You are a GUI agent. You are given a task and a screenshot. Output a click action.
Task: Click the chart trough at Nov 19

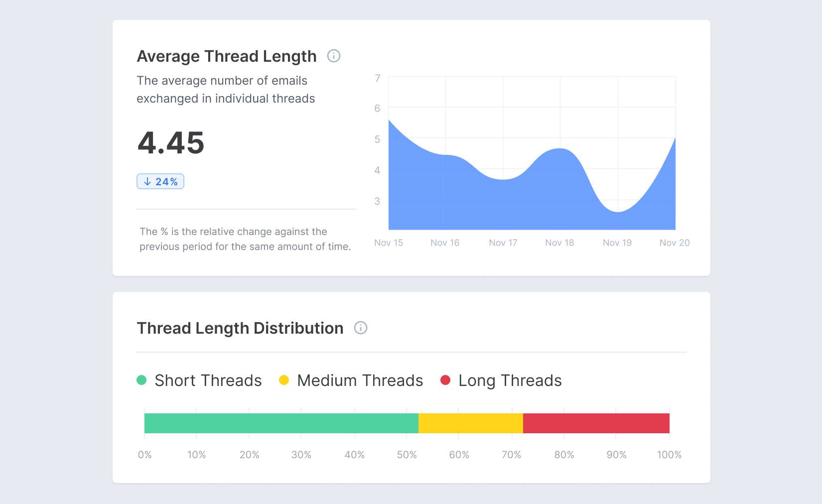(x=618, y=213)
